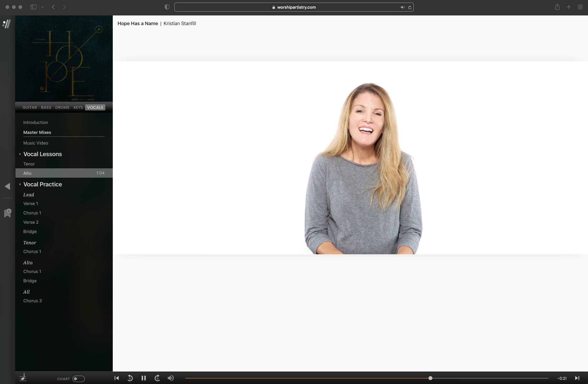588x384 pixels.
Task: Open the Music Video link
Action: click(36, 143)
